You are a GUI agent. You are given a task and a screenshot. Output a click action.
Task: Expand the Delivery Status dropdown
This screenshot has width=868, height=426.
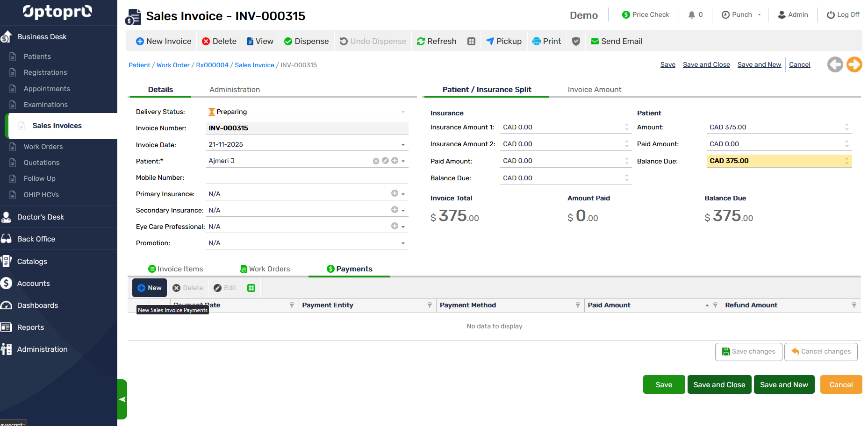point(403,112)
